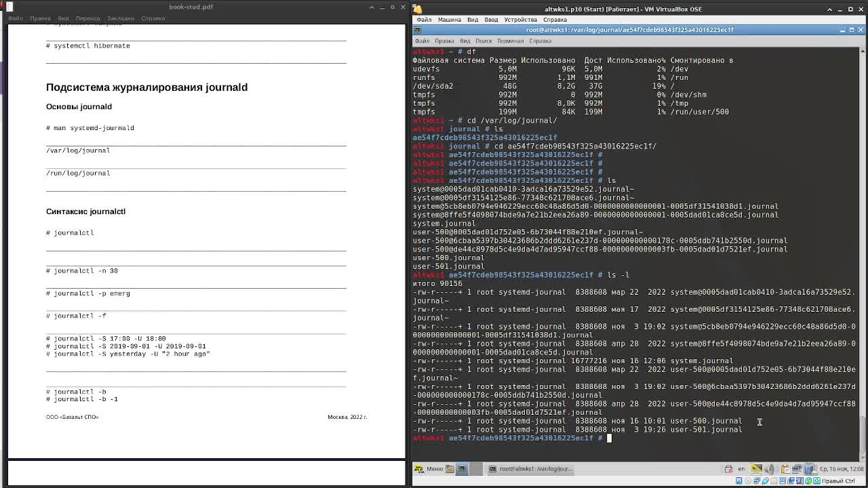Screen dimensions: 868x488
Task: Click user-500.journal in ls -l listing
Action: (x=706, y=421)
